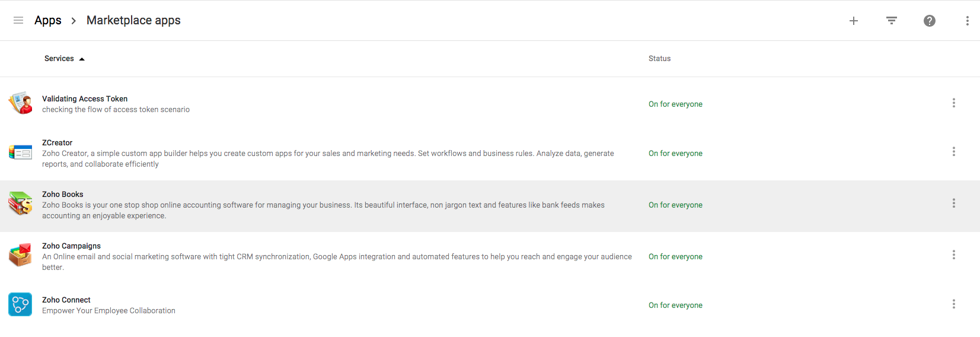Open more options for Zoho Connect row
The image size is (980, 337).
[x=954, y=304]
